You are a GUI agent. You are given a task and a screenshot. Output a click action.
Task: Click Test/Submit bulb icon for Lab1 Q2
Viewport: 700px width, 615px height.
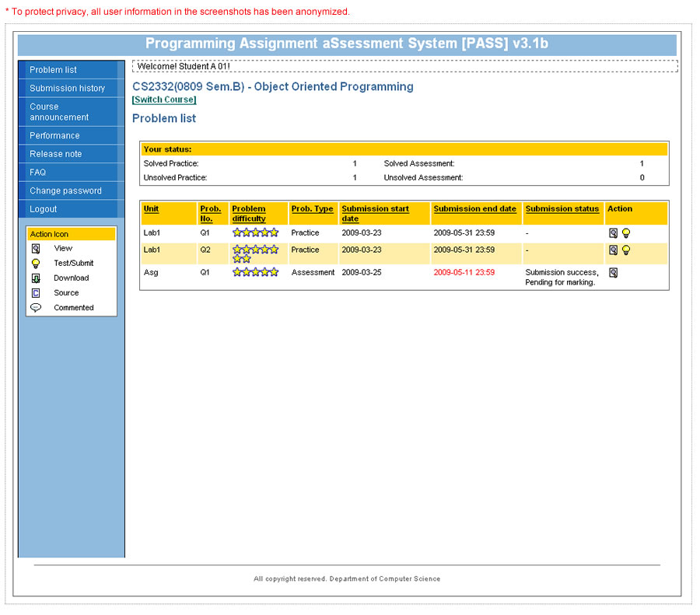click(x=625, y=250)
